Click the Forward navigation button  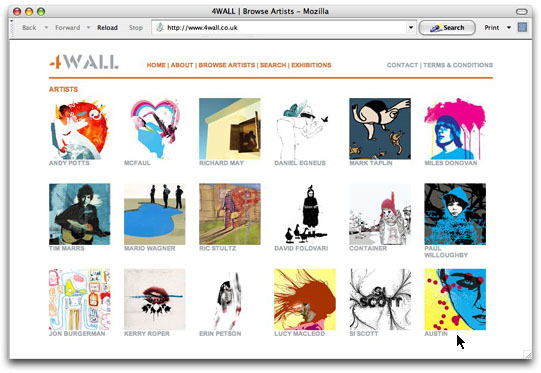[68, 28]
